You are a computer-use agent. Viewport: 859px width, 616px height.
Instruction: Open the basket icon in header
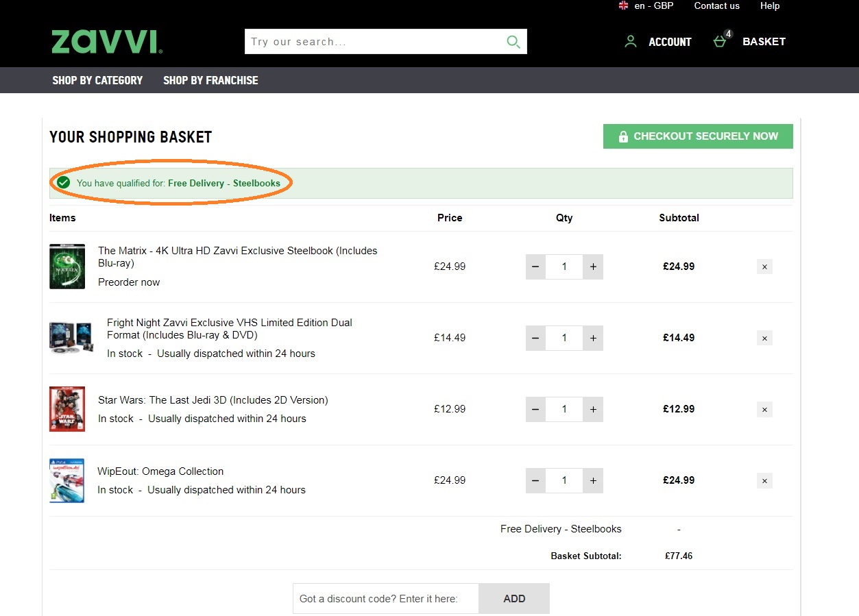click(x=720, y=42)
